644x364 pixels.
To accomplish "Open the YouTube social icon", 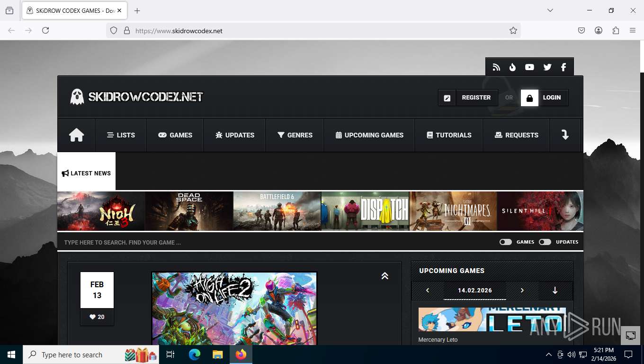I will click(529, 67).
